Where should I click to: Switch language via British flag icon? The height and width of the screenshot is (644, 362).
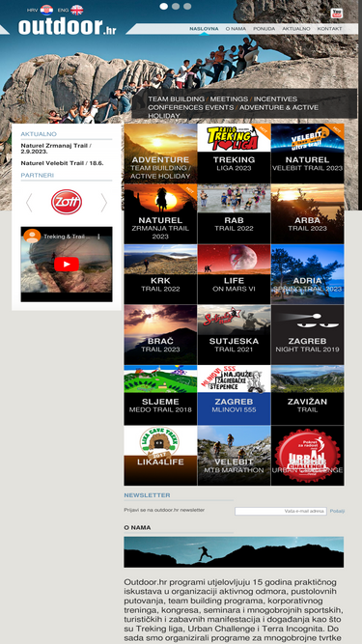click(77, 10)
